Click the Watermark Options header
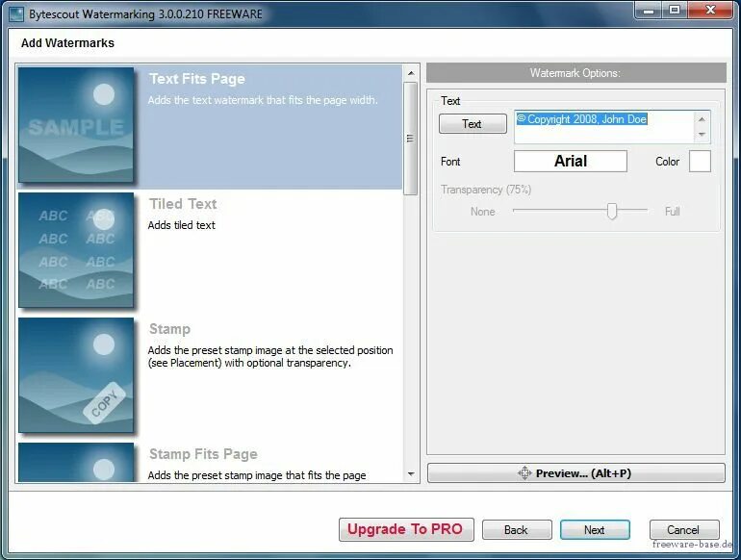This screenshot has height=560, width=741. [x=576, y=73]
